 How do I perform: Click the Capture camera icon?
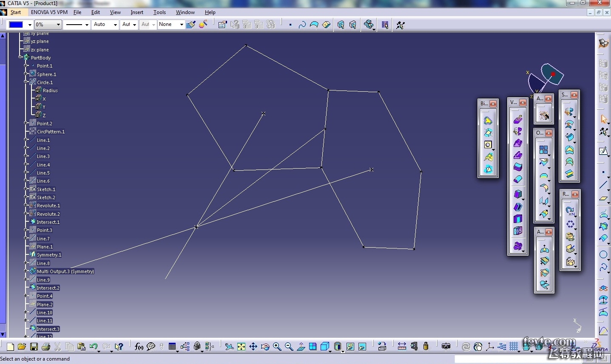pyautogui.click(x=446, y=347)
